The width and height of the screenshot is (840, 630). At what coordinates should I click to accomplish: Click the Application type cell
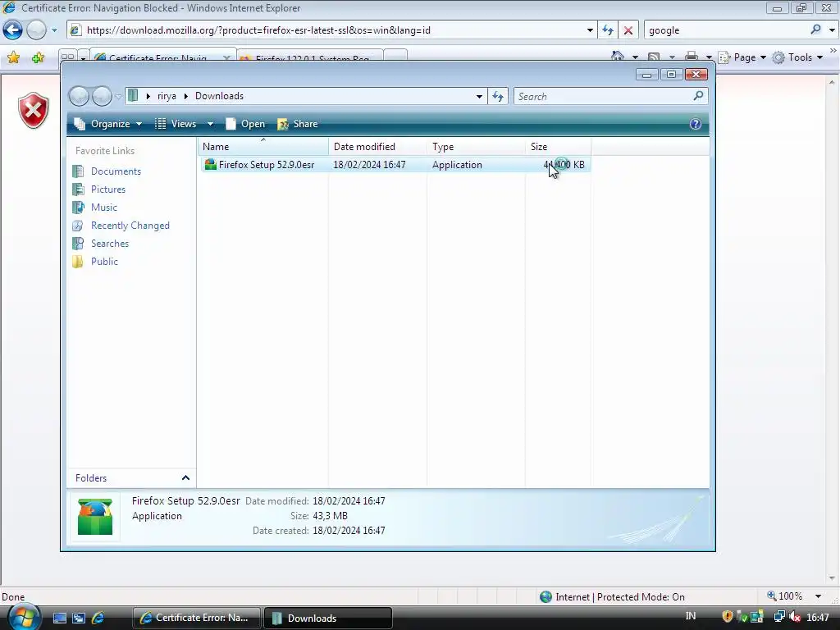pyautogui.click(x=457, y=165)
